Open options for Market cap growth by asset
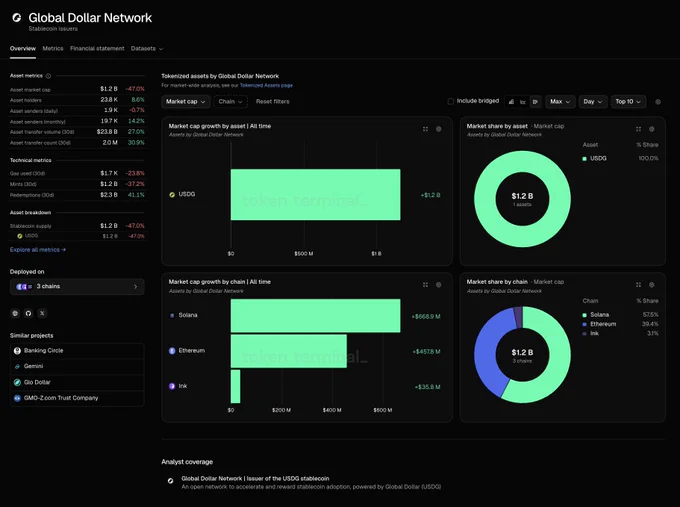 click(438, 129)
